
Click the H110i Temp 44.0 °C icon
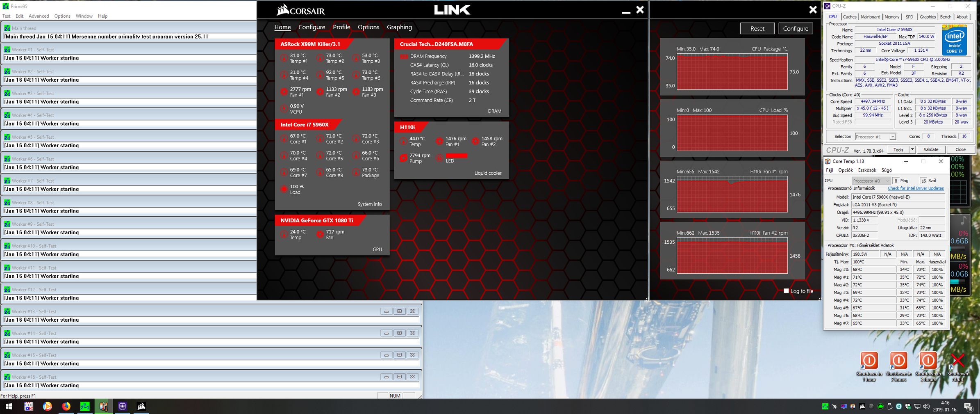403,142
